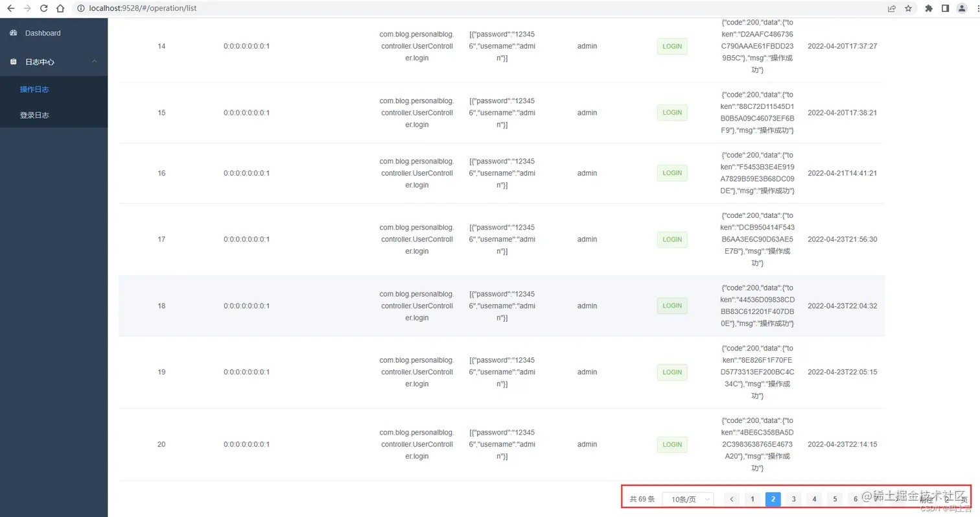This screenshot has width=980, height=517.
Task: Click the LOGIN tag in row 20
Action: pyautogui.click(x=672, y=444)
